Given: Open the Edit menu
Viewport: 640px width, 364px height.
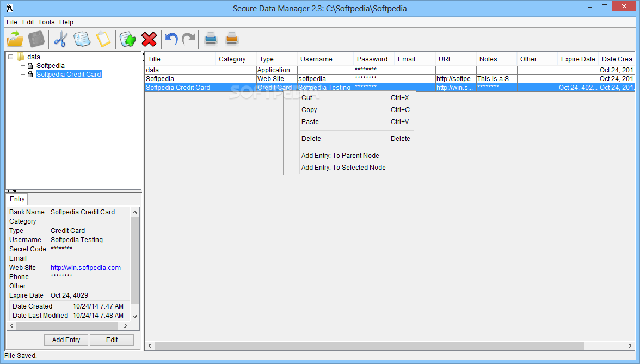Looking at the screenshot, I should point(28,22).
